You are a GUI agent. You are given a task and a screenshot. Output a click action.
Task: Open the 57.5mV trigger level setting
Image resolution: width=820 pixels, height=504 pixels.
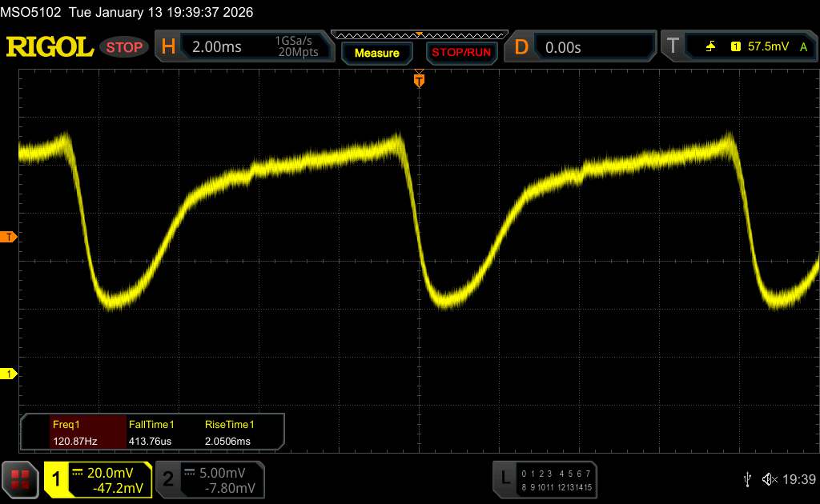pos(766,47)
